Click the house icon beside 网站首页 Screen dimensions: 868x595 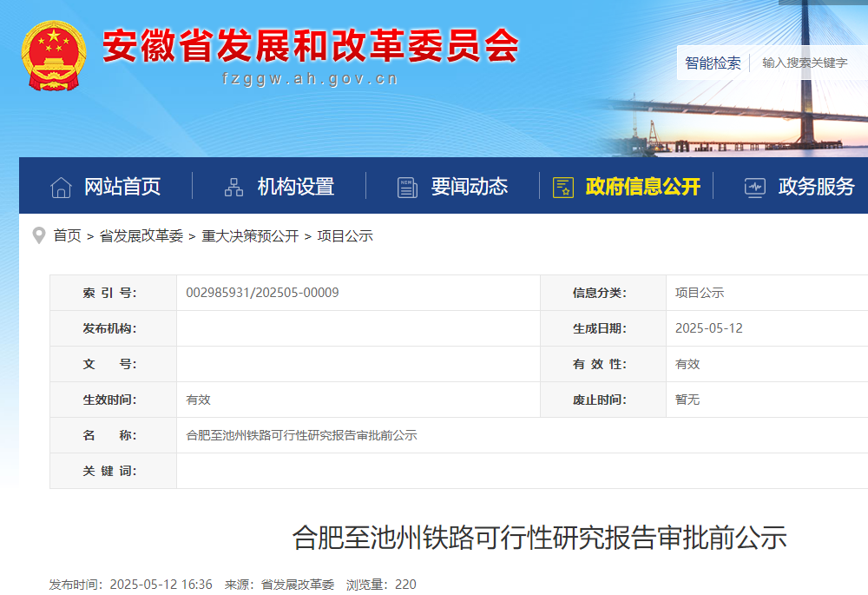click(61, 187)
